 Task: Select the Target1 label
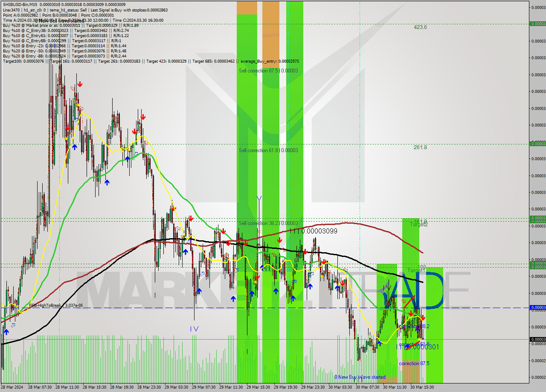416,270
